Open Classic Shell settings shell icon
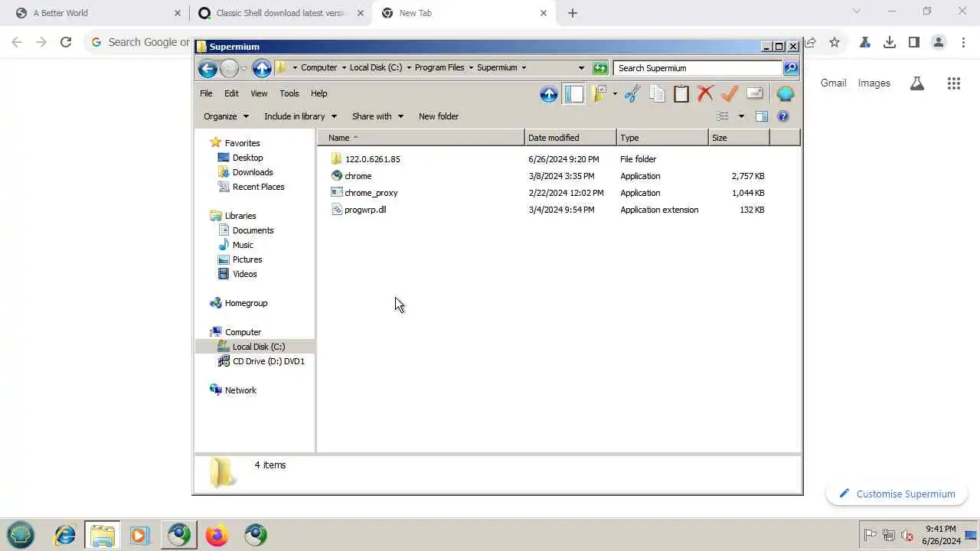 coord(786,94)
